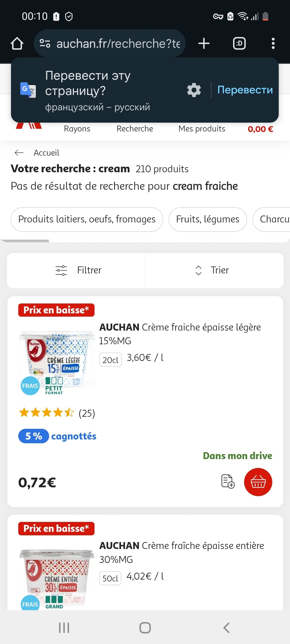
Task: Open translate settings gear icon
Action: pyautogui.click(x=194, y=90)
